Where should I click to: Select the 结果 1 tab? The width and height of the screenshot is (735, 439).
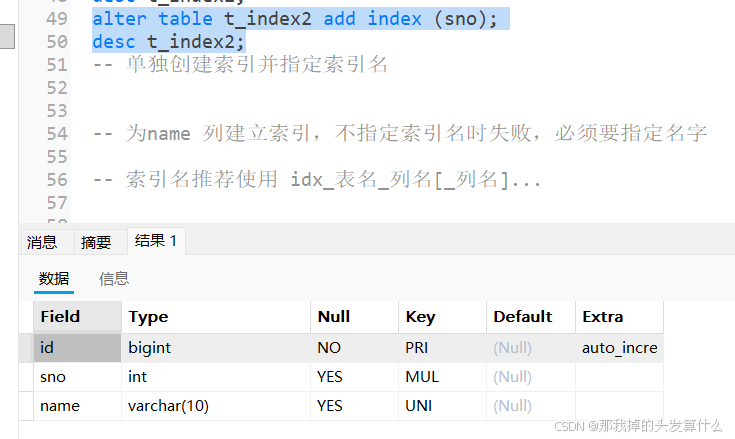tap(156, 241)
